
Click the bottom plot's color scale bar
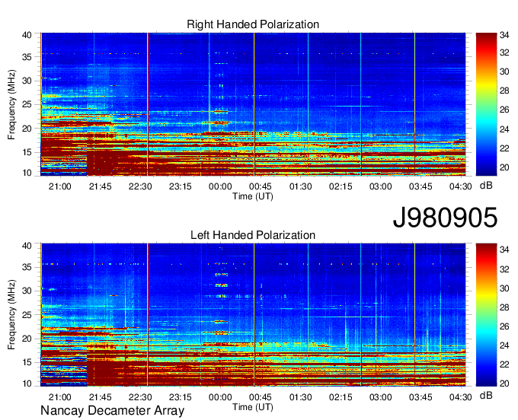point(486,315)
